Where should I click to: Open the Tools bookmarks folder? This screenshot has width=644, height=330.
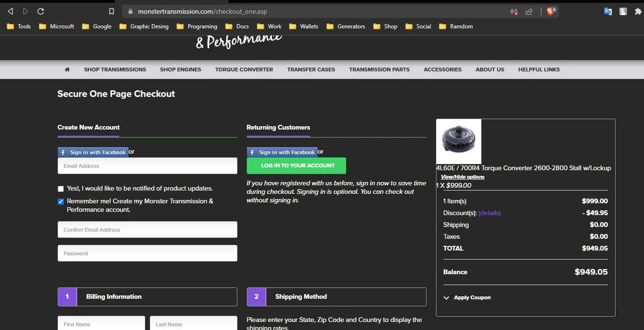tap(19, 26)
